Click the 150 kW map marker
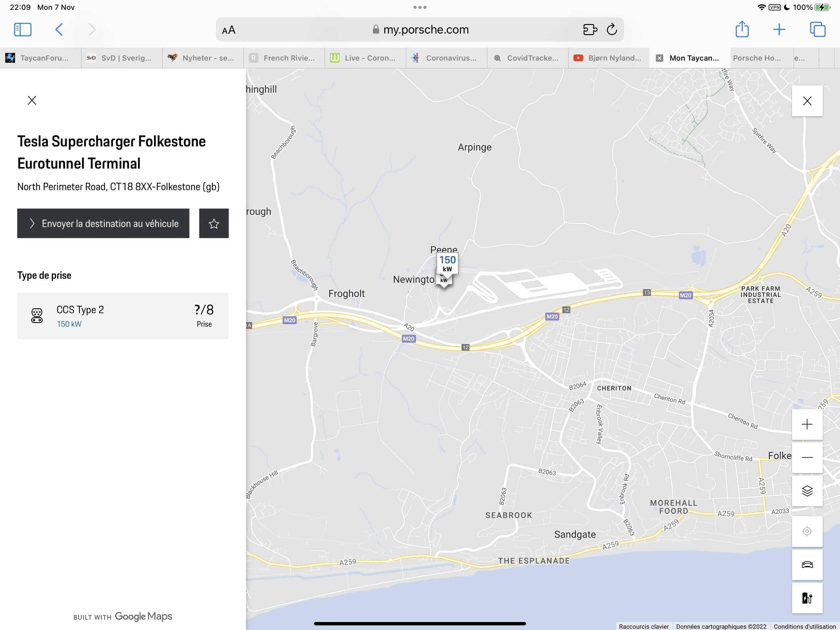 click(x=447, y=264)
